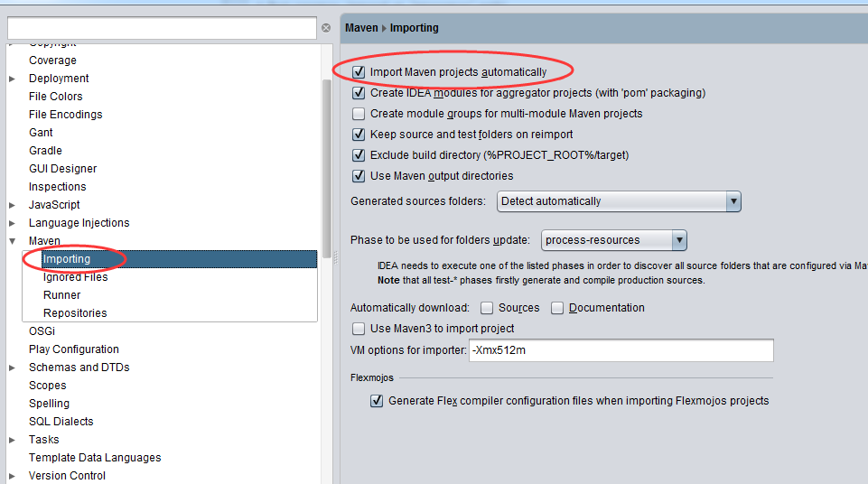This screenshot has height=484, width=868.
Task: Expand the Tasks tree node
Action: click(12, 440)
